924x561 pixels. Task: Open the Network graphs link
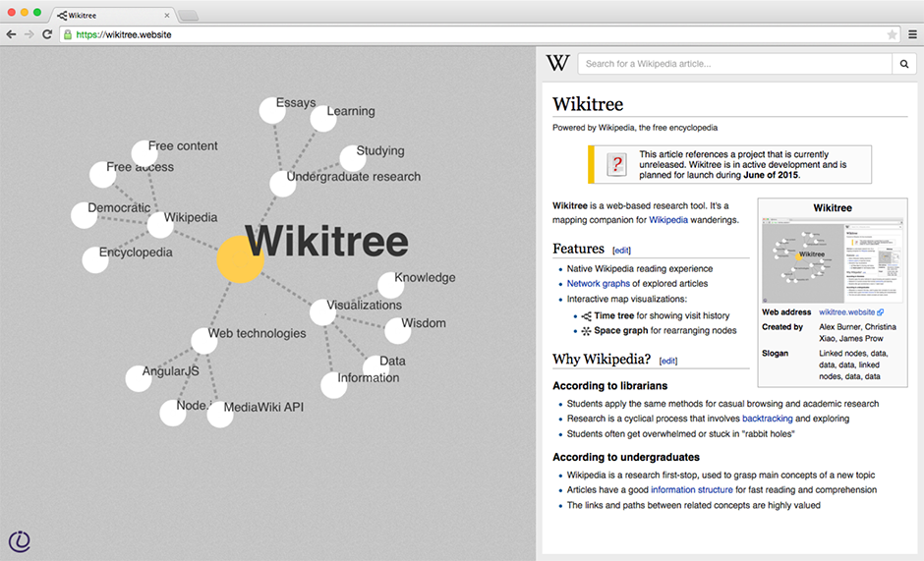click(x=598, y=283)
